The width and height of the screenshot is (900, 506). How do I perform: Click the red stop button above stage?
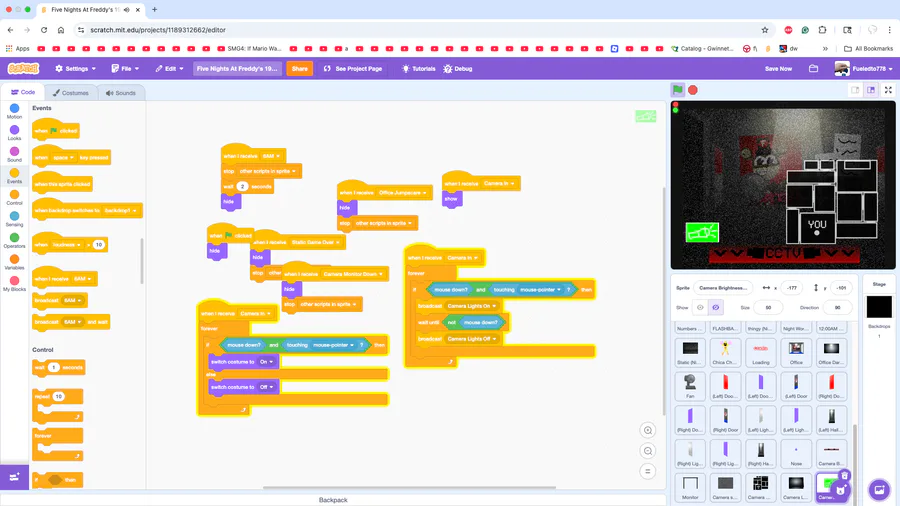(x=693, y=89)
